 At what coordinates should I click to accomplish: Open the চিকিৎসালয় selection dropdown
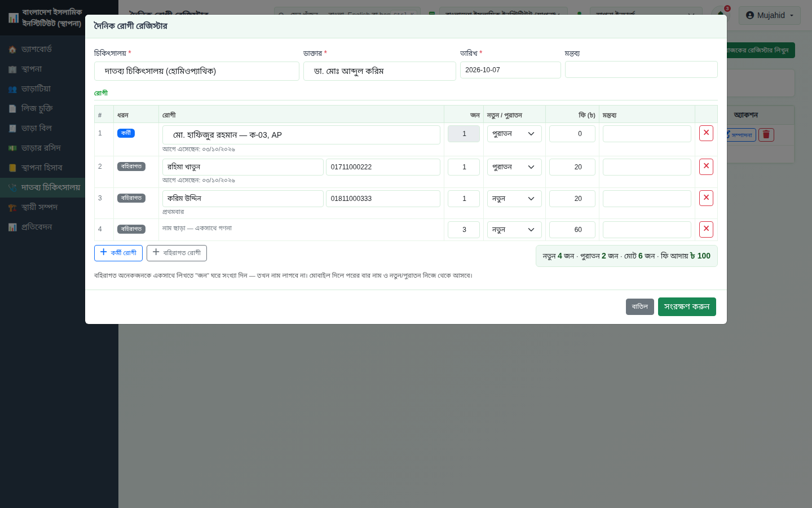[x=197, y=71]
